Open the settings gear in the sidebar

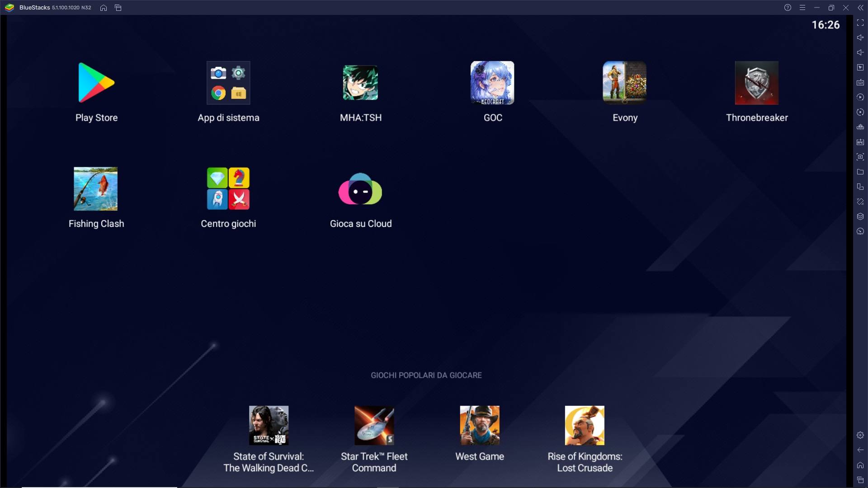pos(860,435)
